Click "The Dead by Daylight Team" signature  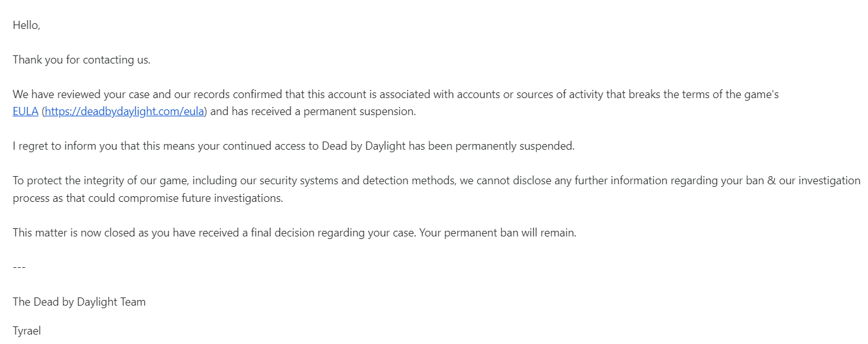(x=79, y=302)
